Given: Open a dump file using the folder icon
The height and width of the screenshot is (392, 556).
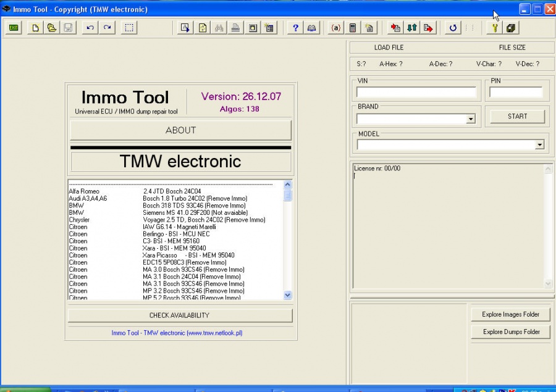Looking at the screenshot, I should [x=52, y=28].
